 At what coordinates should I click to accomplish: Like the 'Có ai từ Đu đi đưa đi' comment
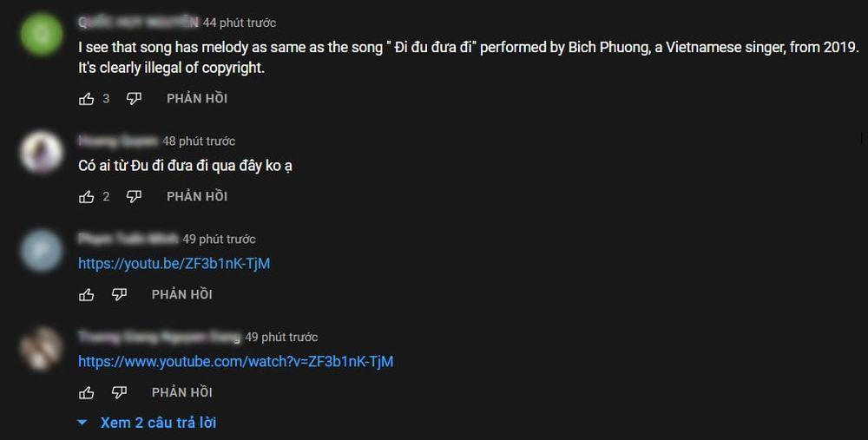[87, 197]
